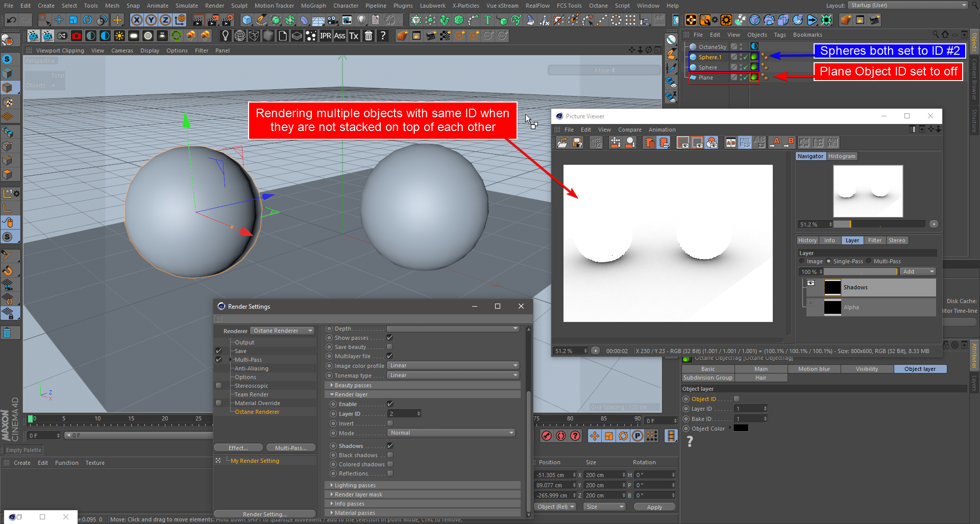The width and height of the screenshot is (980, 524).
Task: Click the Empty Palette button
Action: (x=23, y=450)
